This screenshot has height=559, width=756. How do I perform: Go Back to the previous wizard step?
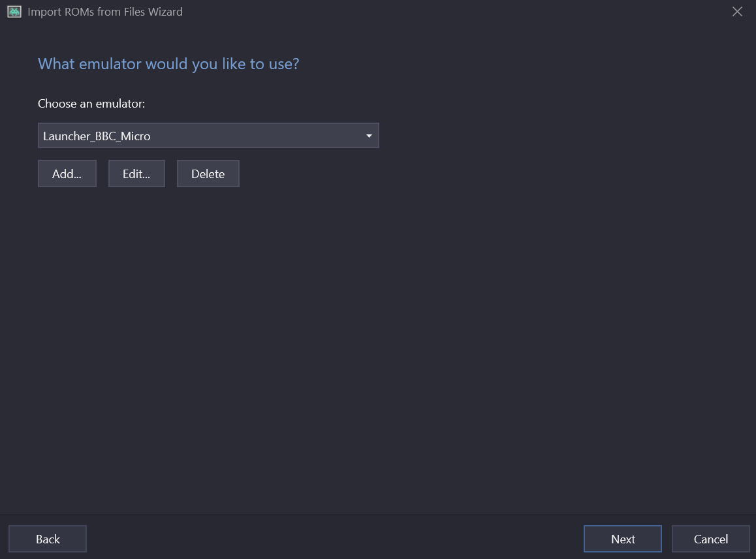[48, 539]
